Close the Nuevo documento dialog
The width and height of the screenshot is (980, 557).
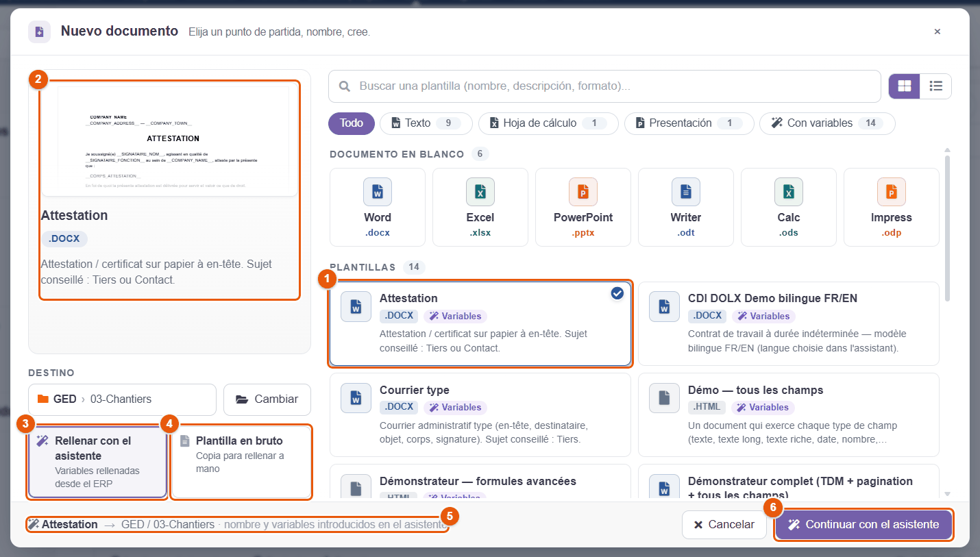point(937,32)
